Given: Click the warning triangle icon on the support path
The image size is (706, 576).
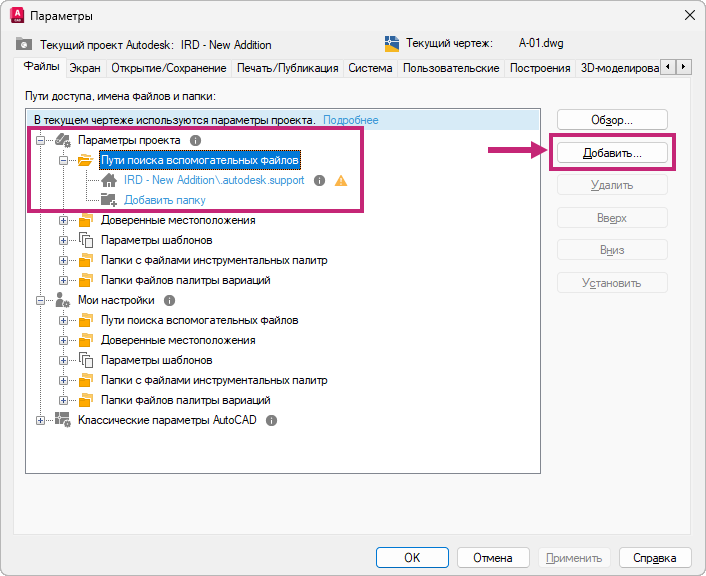Looking at the screenshot, I should pyautogui.click(x=341, y=181).
